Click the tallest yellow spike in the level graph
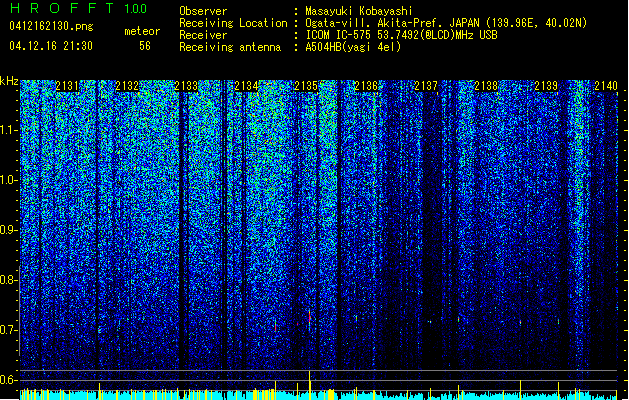Image resolution: width=629 pixels, height=400 pixels. (x=309, y=385)
